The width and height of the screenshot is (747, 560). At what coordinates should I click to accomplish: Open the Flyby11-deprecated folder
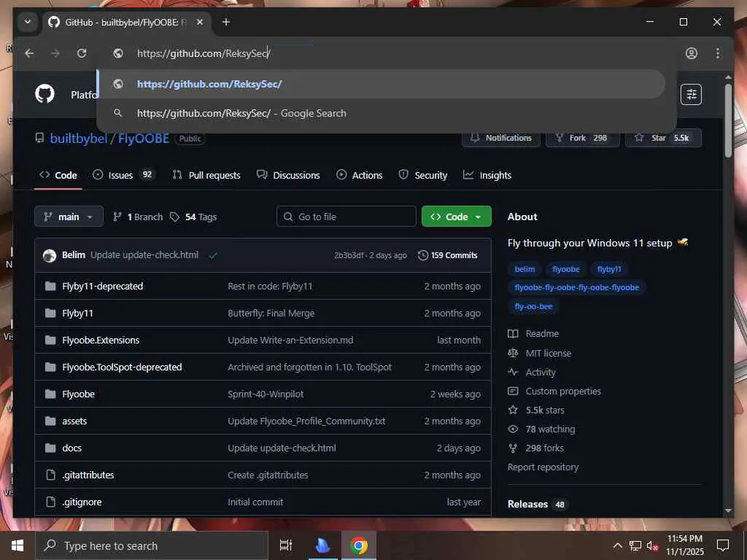click(102, 286)
